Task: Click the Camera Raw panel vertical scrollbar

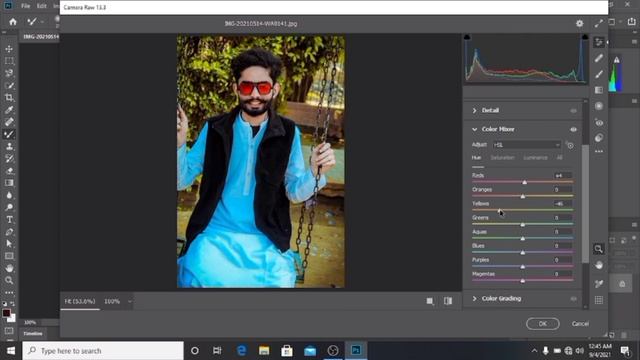Action: 586,204
